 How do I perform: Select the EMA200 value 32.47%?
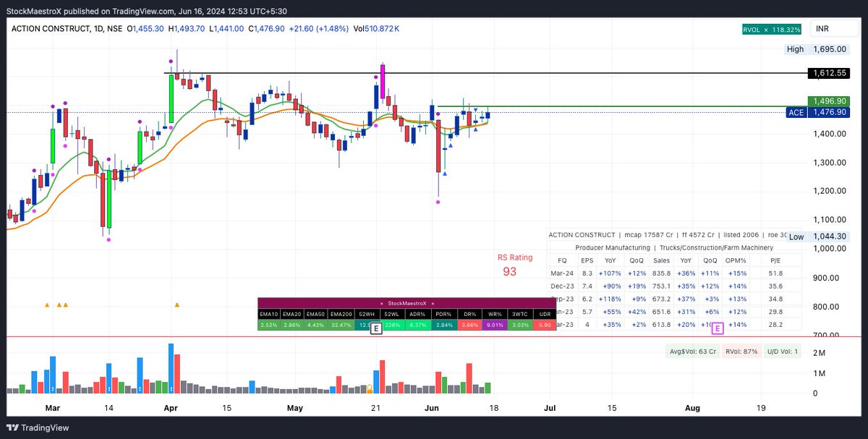click(343, 325)
